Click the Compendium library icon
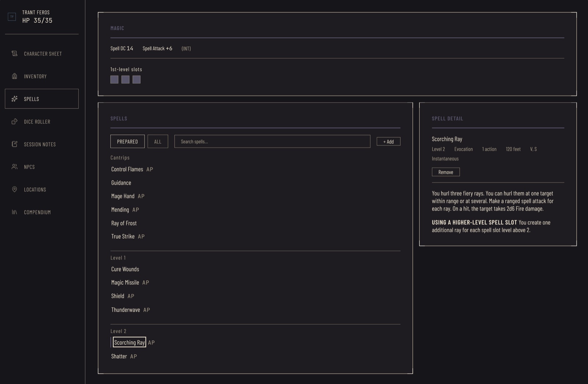The width and height of the screenshot is (588, 384). (14, 212)
